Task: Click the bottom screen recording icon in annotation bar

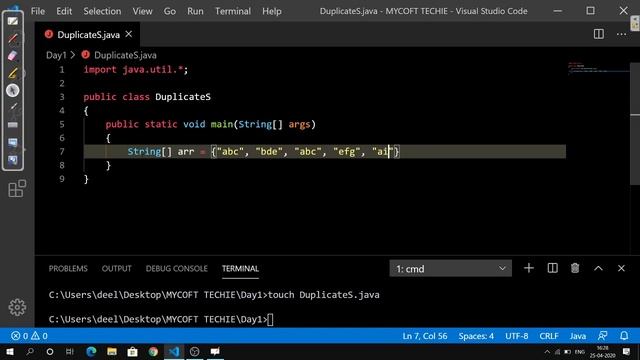Action: pos(13,160)
